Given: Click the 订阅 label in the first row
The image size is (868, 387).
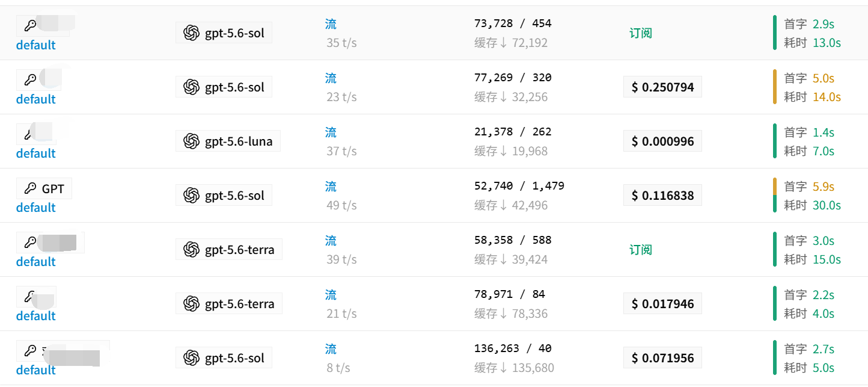Looking at the screenshot, I should 641,33.
